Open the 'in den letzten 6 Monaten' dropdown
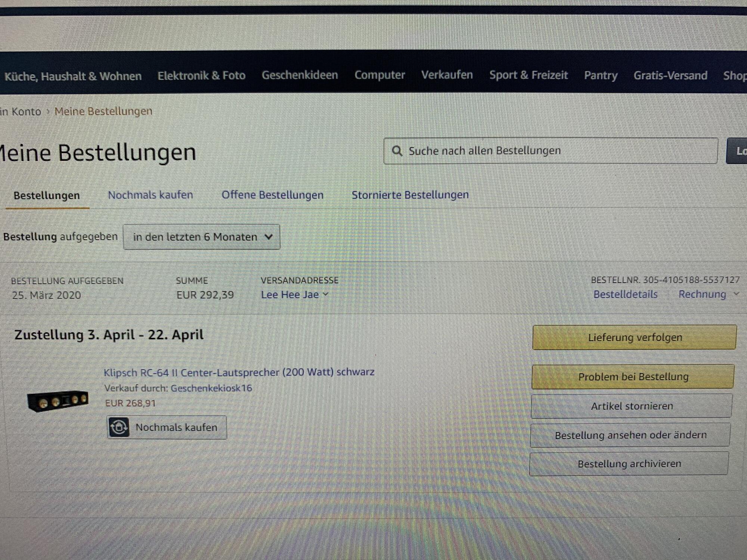The height and width of the screenshot is (560, 747). (202, 237)
